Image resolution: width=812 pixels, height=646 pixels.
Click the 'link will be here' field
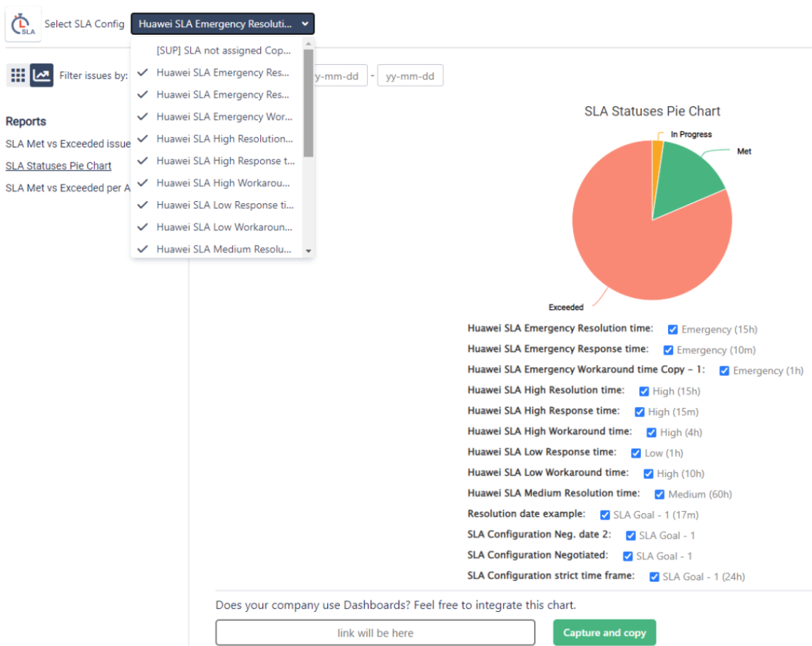375,633
